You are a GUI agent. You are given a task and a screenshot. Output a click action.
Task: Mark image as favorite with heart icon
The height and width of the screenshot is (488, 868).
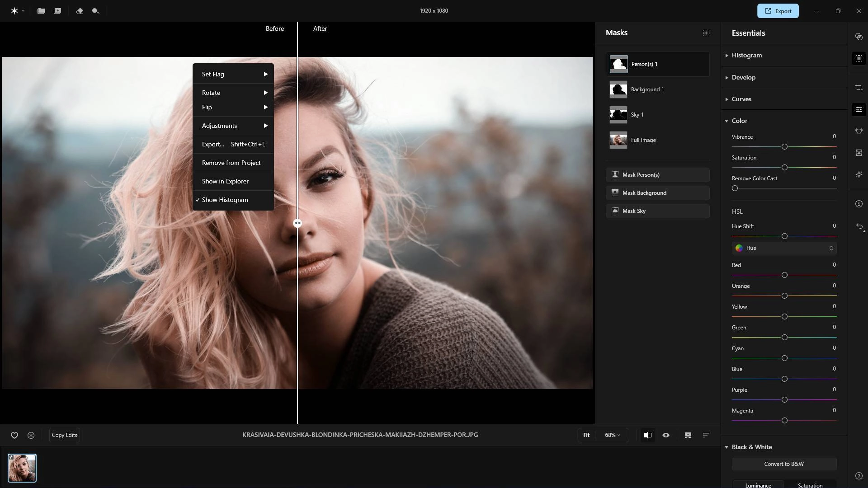(x=14, y=435)
